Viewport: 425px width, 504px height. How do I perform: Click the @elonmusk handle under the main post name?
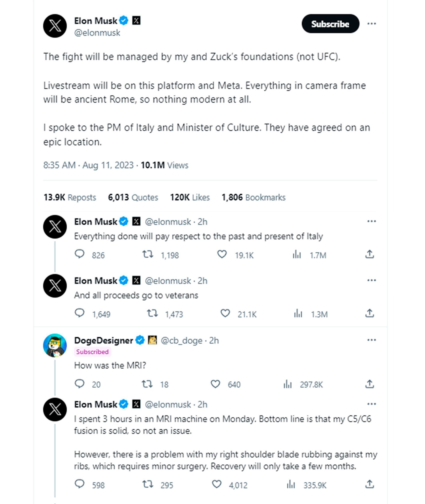click(x=97, y=33)
